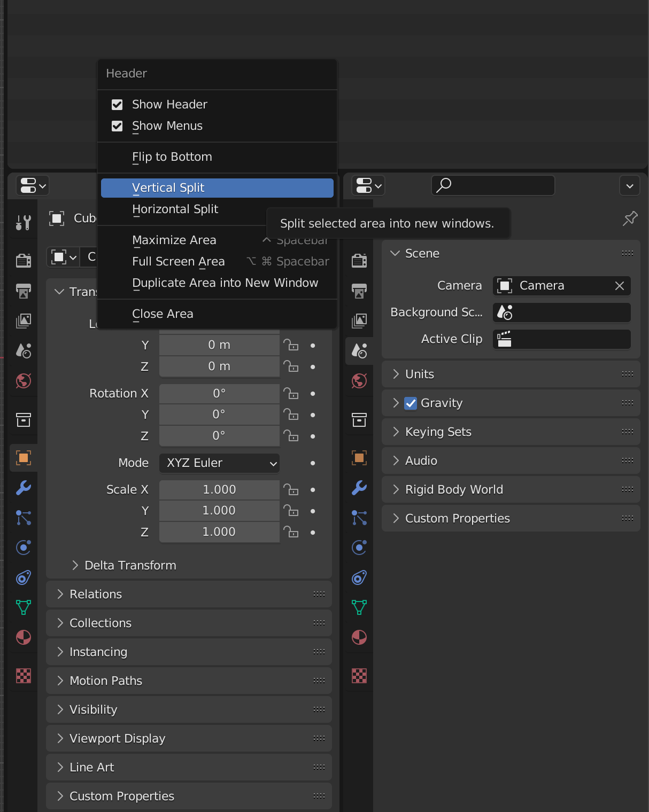Expand the Relations panel
The width and height of the screenshot is (649, 812).
(189, 595)
